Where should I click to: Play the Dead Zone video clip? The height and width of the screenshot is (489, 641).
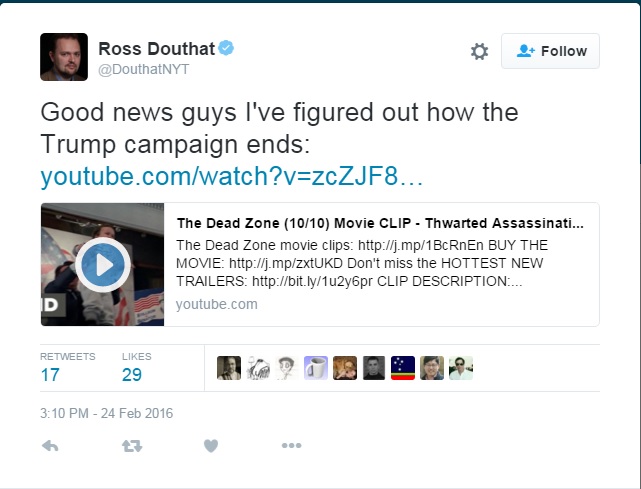tap(103, 265)
